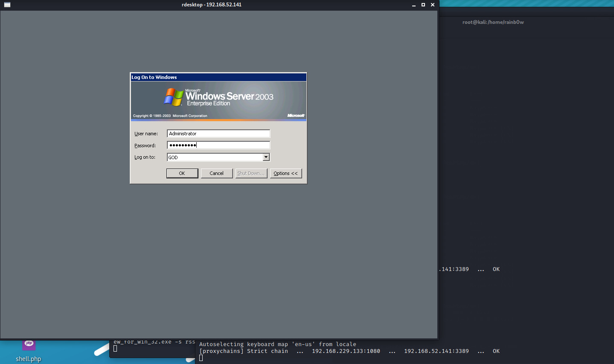Click the rdesktop - 192.168.52.141 title bar

coord(211,5)
